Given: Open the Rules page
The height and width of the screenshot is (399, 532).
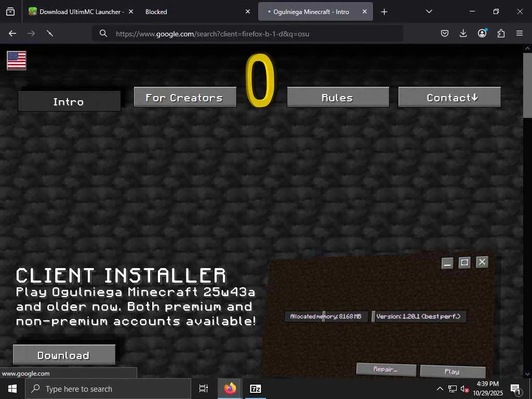Looking at the screenshot, I should (338, 97).
